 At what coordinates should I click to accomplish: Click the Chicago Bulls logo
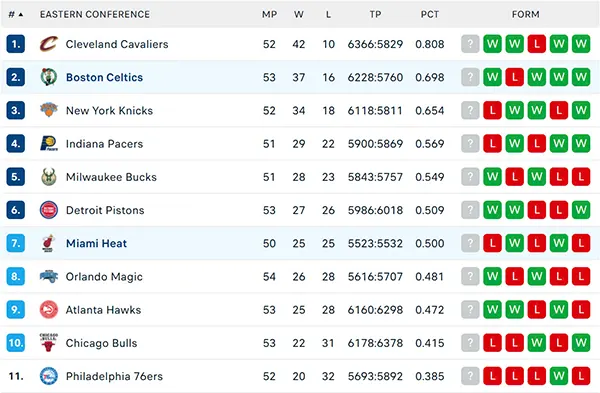click(49, 342)
